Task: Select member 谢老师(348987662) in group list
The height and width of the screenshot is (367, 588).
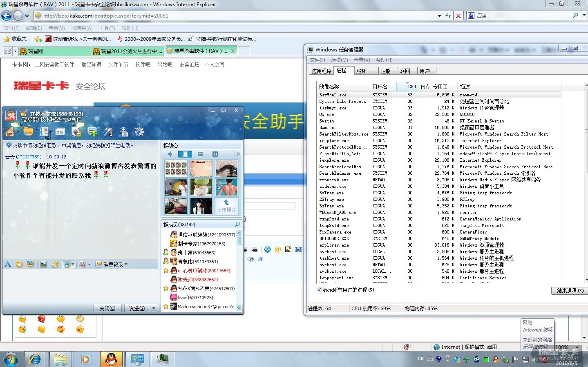Action: tap(197, 280)
